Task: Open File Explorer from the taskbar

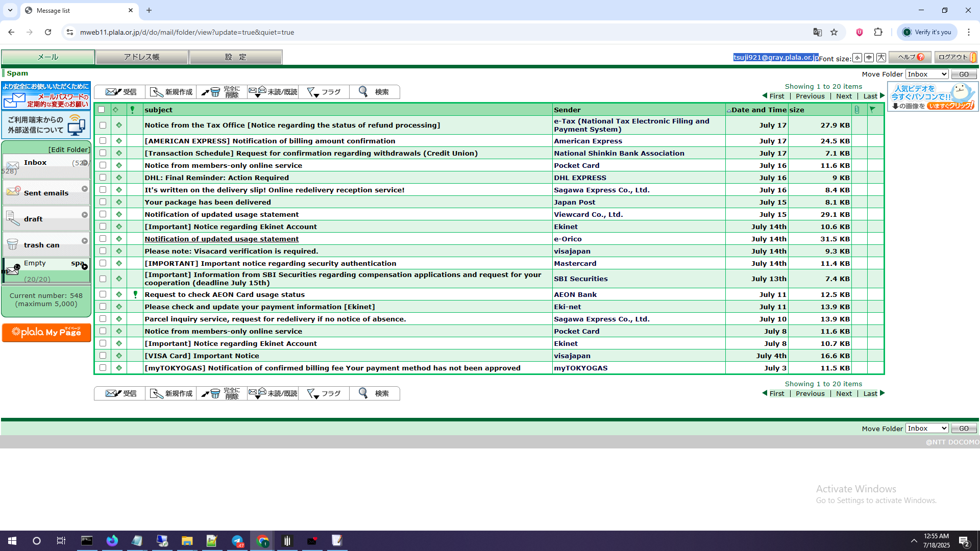Action: coord(187,541)
